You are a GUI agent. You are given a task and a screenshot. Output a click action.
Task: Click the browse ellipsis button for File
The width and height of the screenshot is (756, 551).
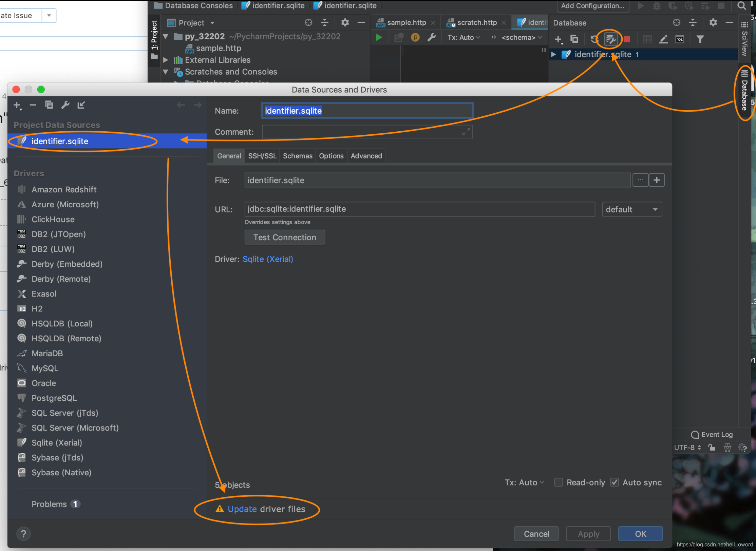pyautogui.click(x=640, y=180)
